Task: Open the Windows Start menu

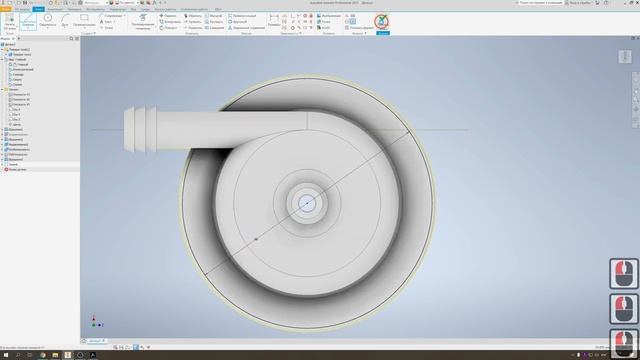Action: pyautogui.click(x=6, y=355)
